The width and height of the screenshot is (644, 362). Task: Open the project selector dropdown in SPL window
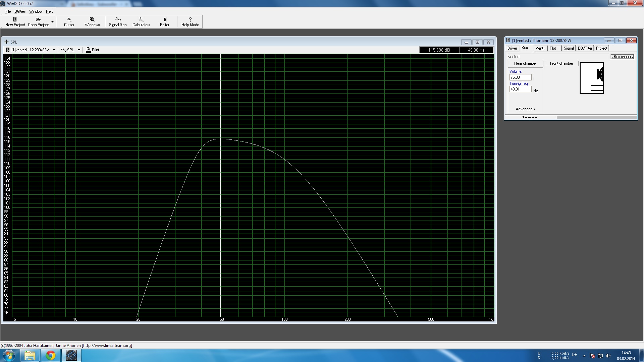[x=54, y=50]
